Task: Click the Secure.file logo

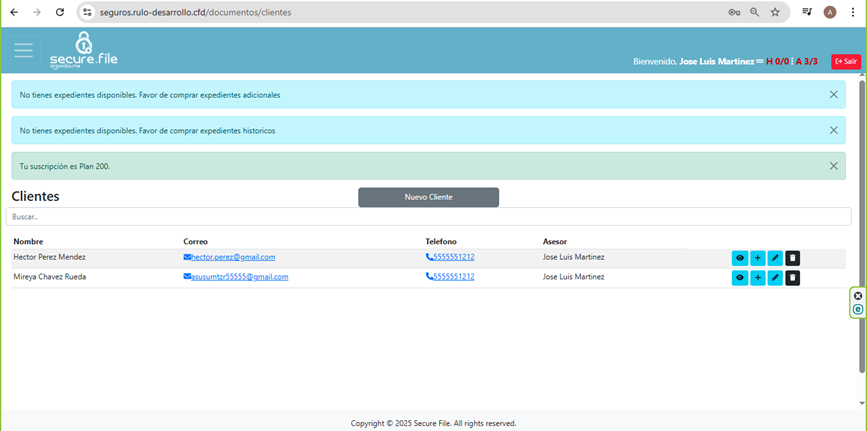Action: [x=84, y=51]
